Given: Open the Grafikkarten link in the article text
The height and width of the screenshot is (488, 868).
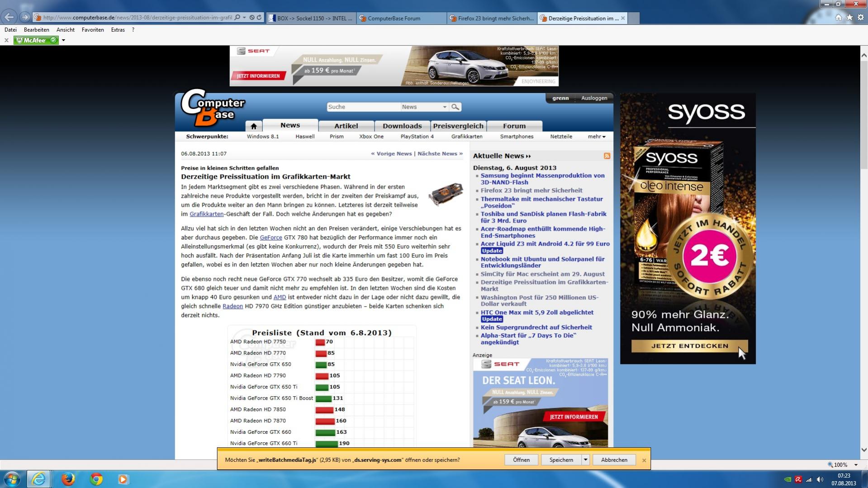Looking at the screenshot, I should pos(207,214).
